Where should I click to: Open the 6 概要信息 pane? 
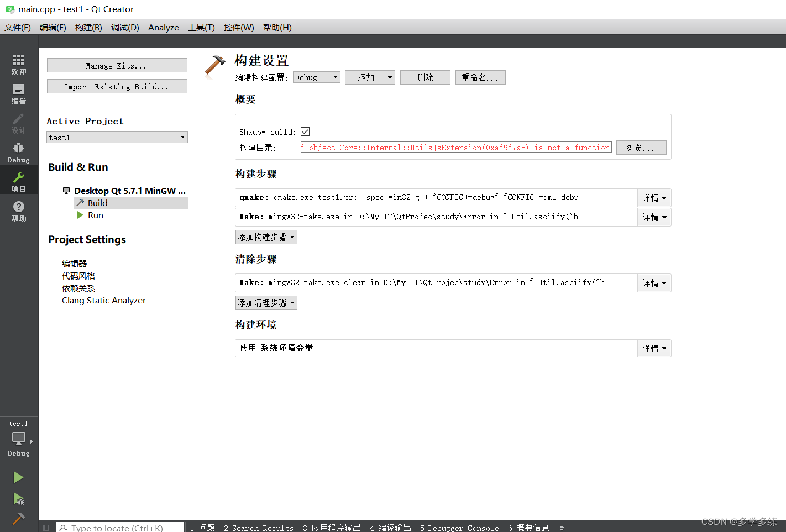point(528,528)
